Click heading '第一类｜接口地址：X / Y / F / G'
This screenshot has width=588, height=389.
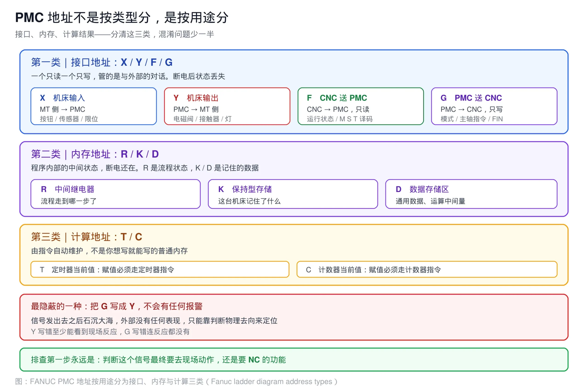point(102,63)
